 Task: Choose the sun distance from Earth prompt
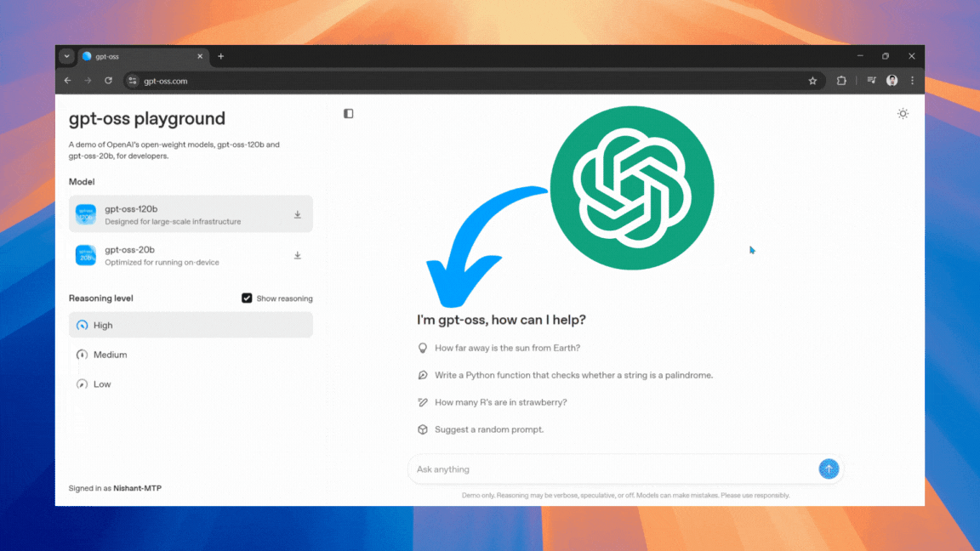pyautogui.click(x=508, y=348)
